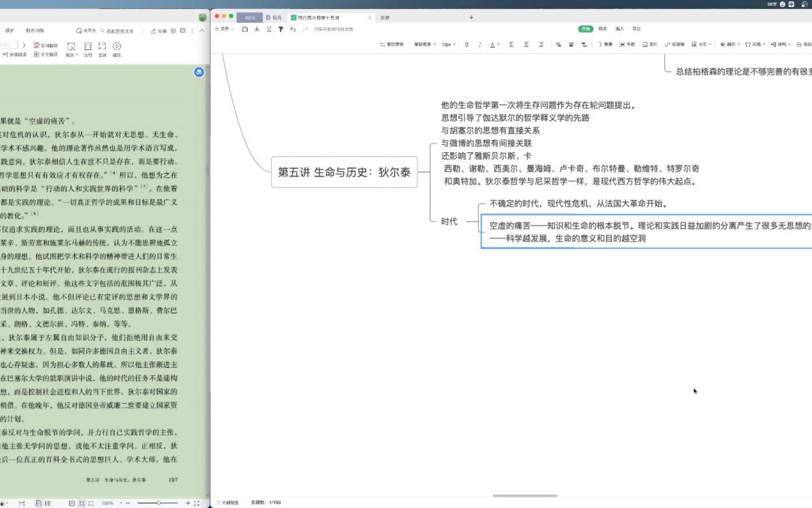This screenshot has width=812, height=508.
Task: Switch to the 导出 ribbon tab
Action: (636, 29)
